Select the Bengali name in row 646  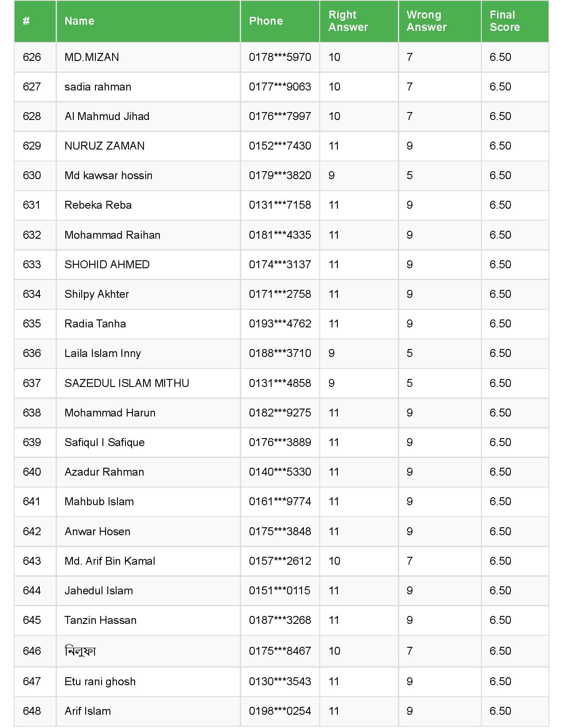point(80,651)
